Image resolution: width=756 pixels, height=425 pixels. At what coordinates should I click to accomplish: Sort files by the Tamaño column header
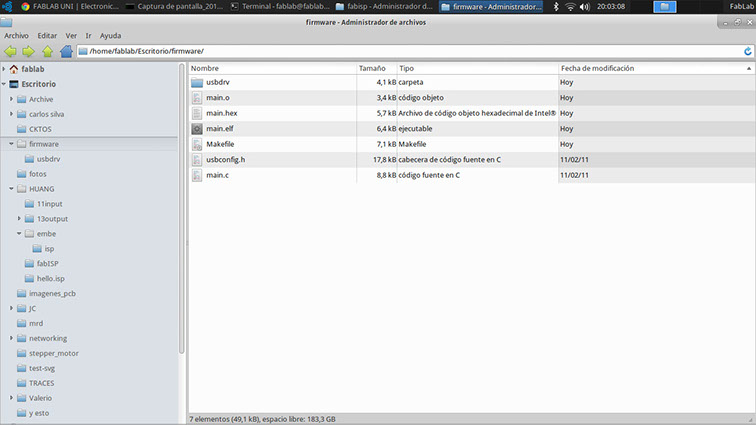[377, 69]
